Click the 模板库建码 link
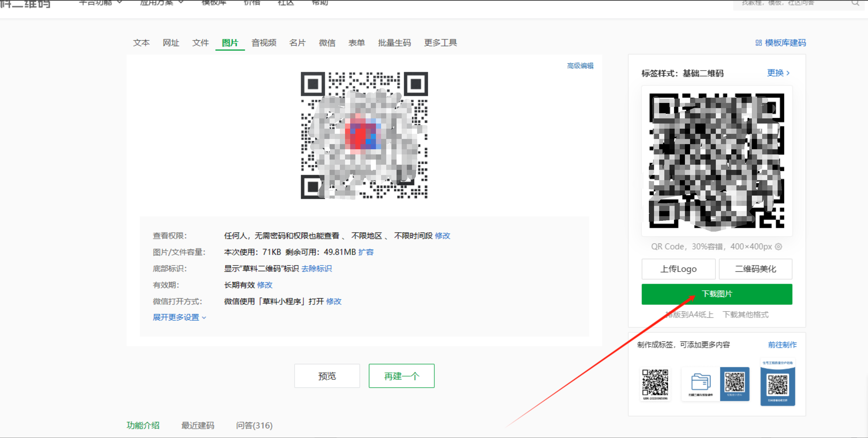This screenshot has height=438, width=868. [785, 43]
